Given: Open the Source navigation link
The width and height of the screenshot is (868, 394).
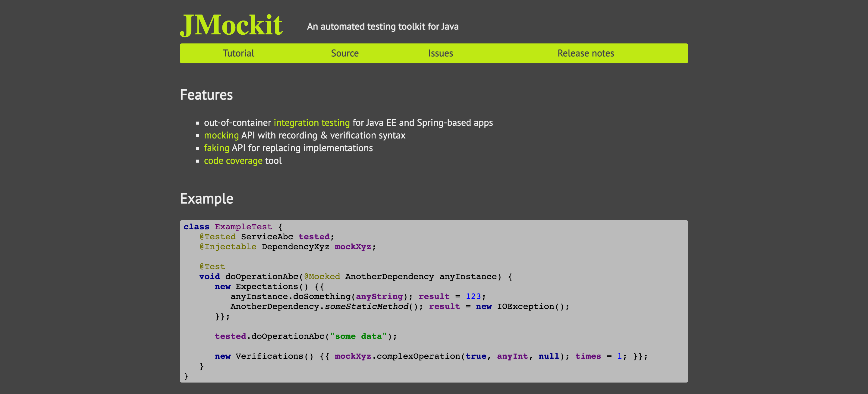Looking at the screenshot, I should pyautogui.click(x=345, y=53).
